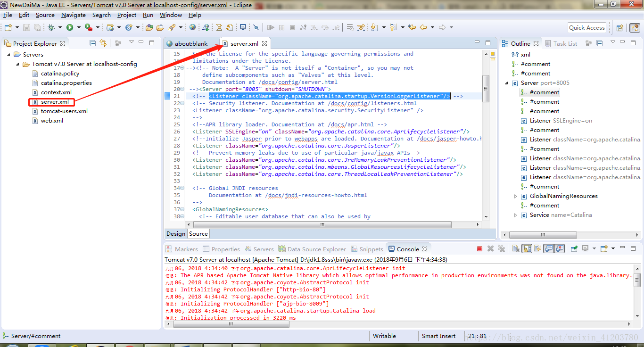The width and height of the screenshot is (644, 347).
Task: Toggle Scroll Lock in the Console
Action: (x=526, y=248)
